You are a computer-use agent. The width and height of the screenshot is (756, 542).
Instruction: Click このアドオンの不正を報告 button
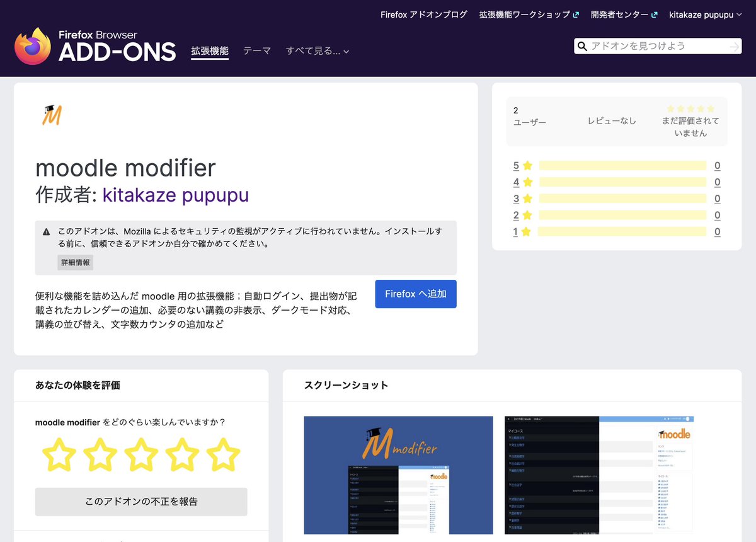(141, 502)
